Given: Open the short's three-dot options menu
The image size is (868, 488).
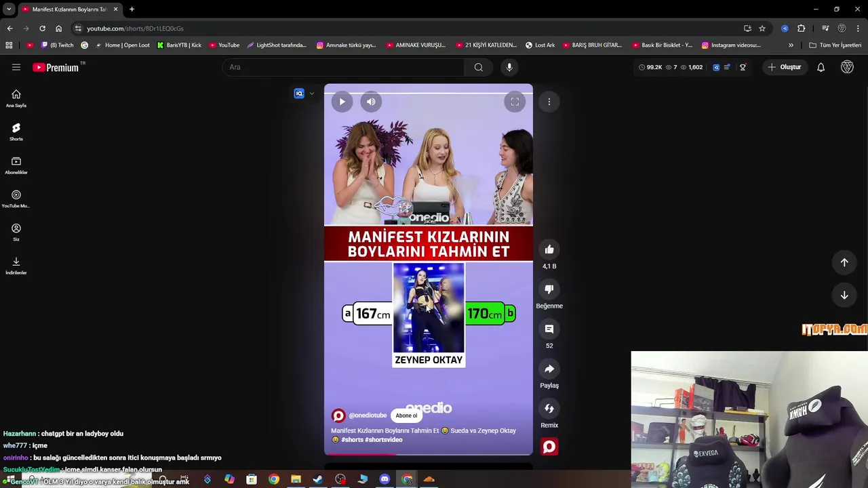Looking at the screenshot, I should tap(549, 102).
